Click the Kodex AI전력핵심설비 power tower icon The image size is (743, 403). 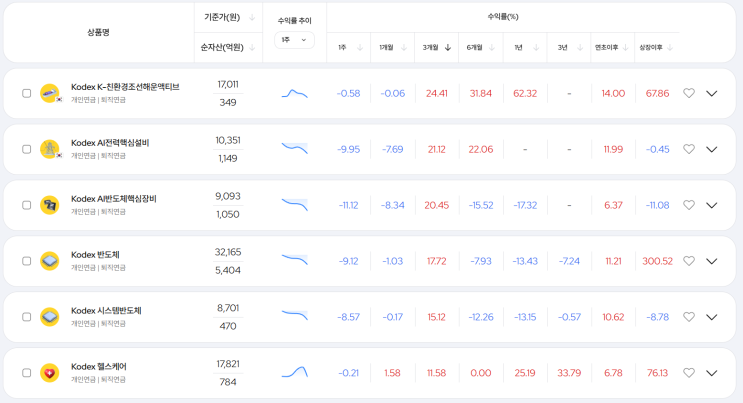coord(50,149)
